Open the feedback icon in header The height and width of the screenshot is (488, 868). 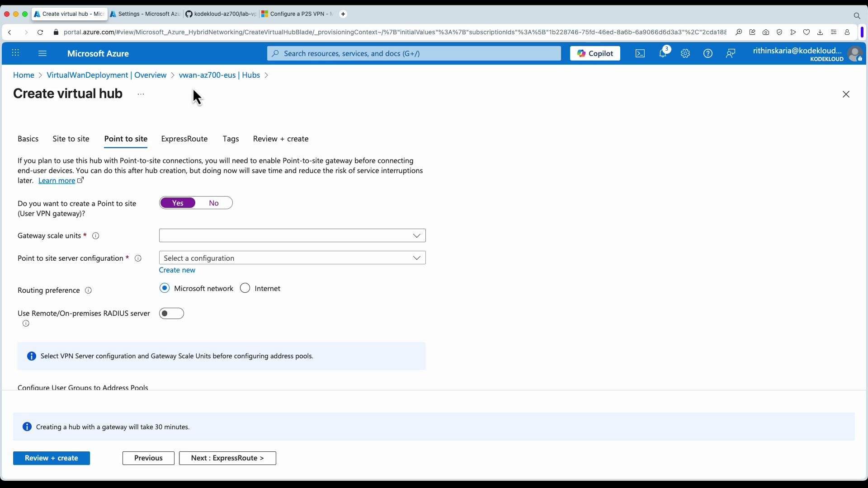tap(731, 53)
